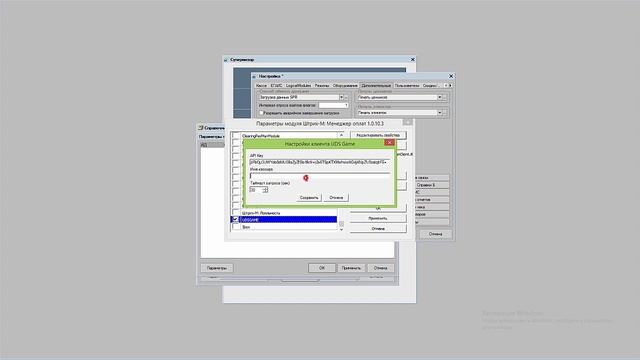This screenshot has width=640, height=360.
Task: Select the ClearingPayModule list row
Action: [x=288, y=136]
